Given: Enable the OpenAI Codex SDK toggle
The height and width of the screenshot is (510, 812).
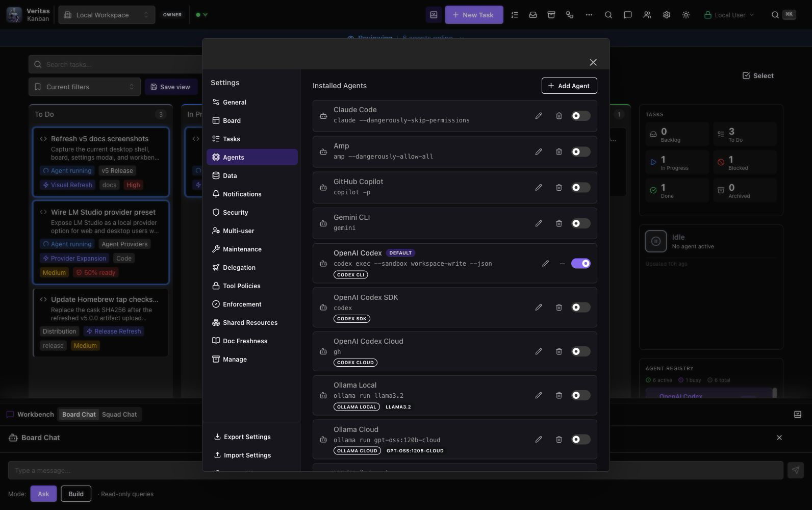Looking at the screenshot, I should [580, 307].
